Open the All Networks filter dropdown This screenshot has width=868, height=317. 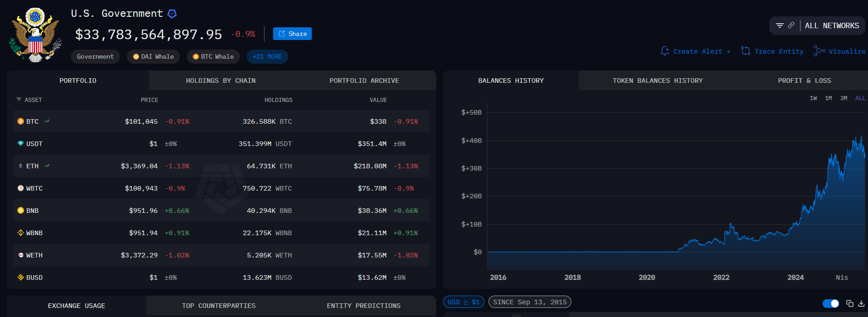(832, 26)
